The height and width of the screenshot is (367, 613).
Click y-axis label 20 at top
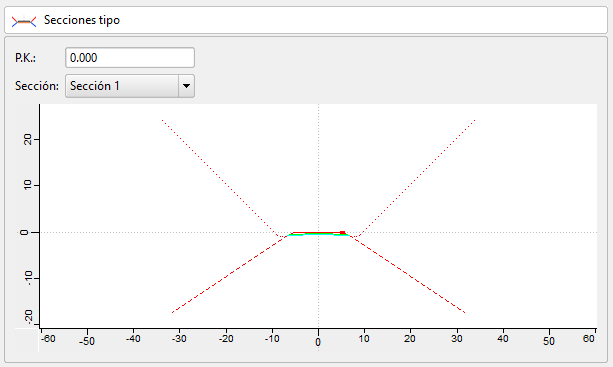click(27, 139)
